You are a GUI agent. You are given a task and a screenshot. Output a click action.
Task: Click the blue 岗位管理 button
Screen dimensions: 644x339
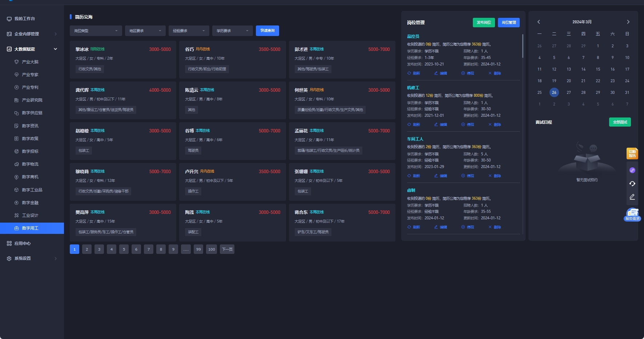[509, 23]
